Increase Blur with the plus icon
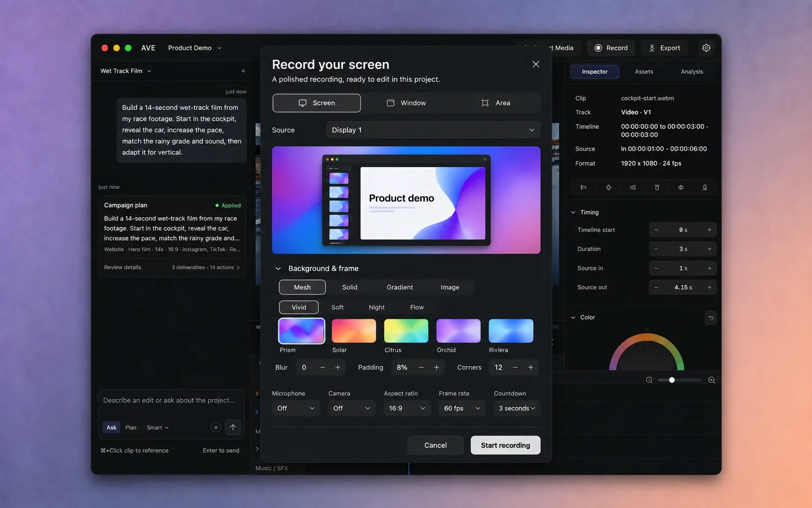Screen dimensions: 812x508 [x=338, y=367]
